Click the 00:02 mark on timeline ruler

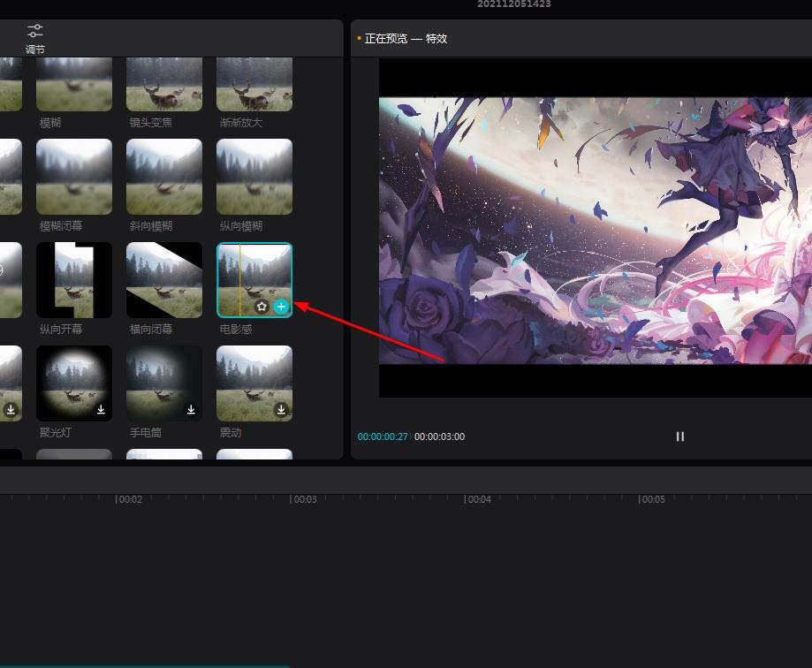coord(117,499)
